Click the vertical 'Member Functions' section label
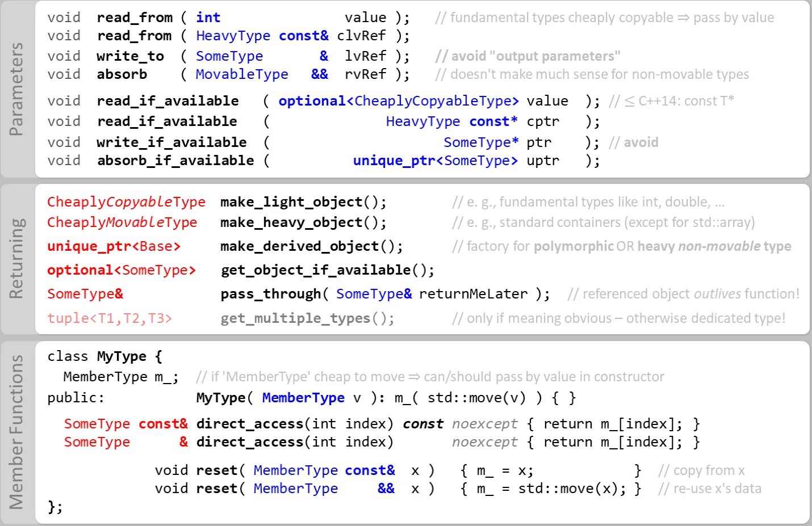The image size is (812, 526). 16,432
